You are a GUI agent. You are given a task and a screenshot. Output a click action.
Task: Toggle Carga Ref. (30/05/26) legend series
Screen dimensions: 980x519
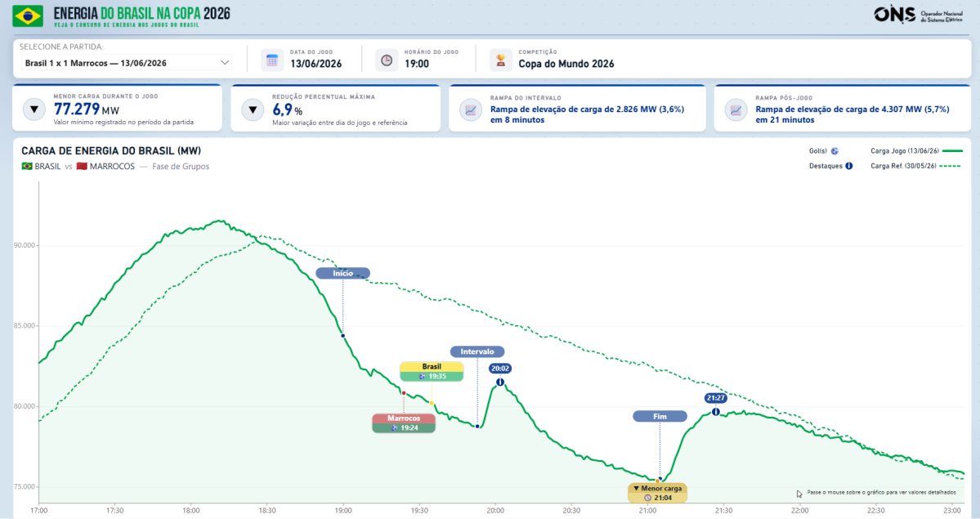(915, 166)
